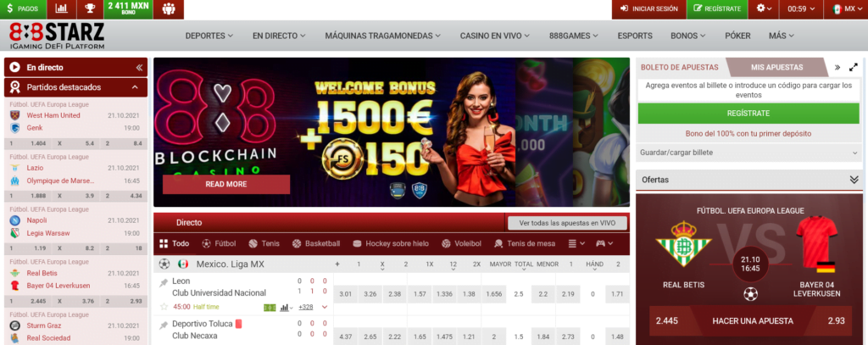
Task: Collapse the Ofertas panel
Action: tap(854, 180)
